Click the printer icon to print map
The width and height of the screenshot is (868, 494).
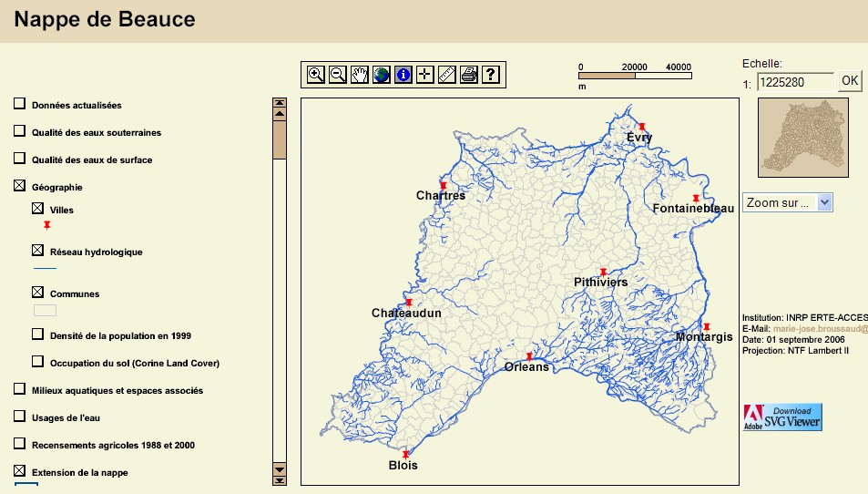pyautogui.click(x=468, y=75)
